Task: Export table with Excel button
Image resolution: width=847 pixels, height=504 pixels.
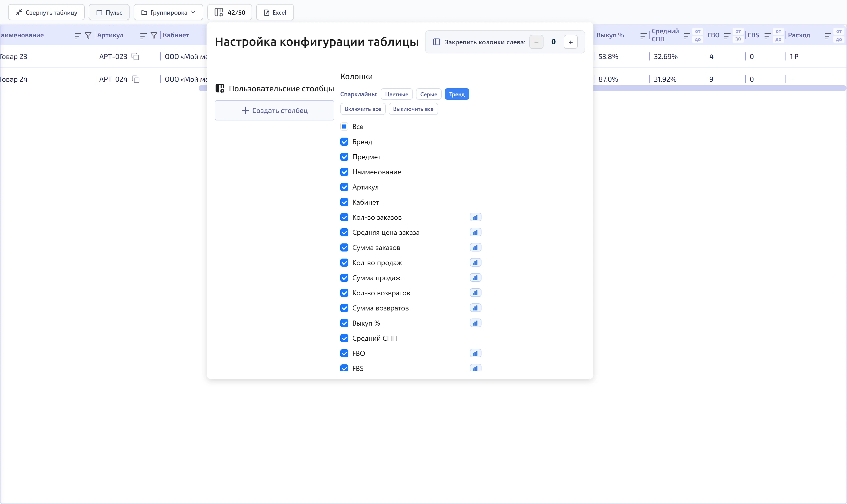Action: (275, 12)
